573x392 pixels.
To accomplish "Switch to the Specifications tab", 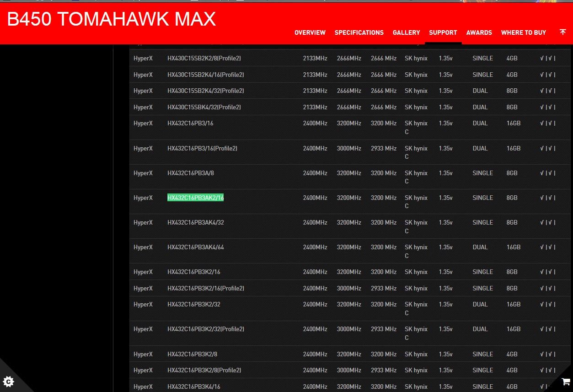I will tap(359, 32).
